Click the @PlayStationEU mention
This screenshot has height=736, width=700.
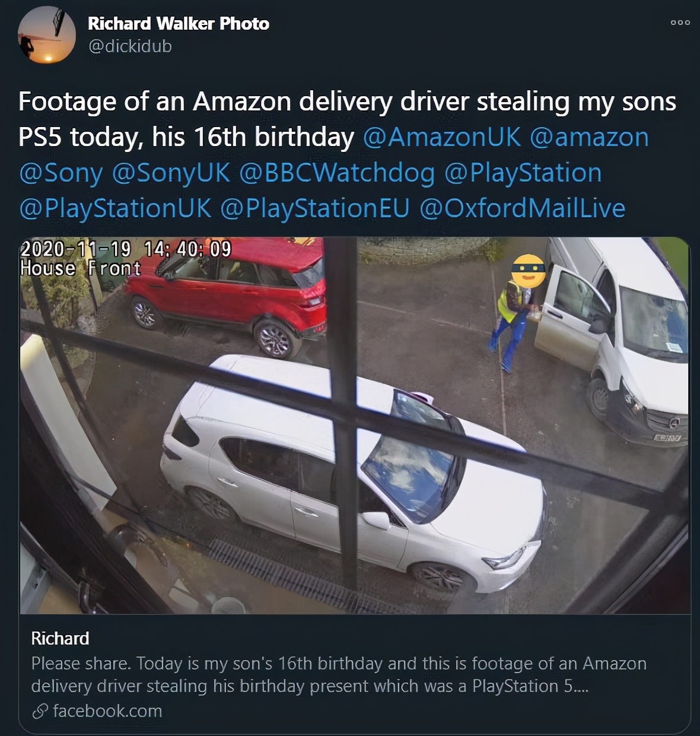point(314,208)
